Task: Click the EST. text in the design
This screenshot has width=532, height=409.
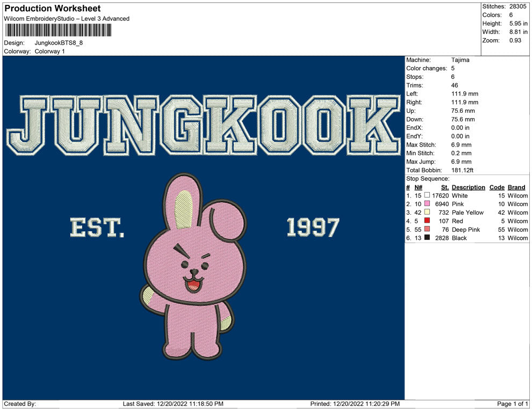Action: point(97,228)
